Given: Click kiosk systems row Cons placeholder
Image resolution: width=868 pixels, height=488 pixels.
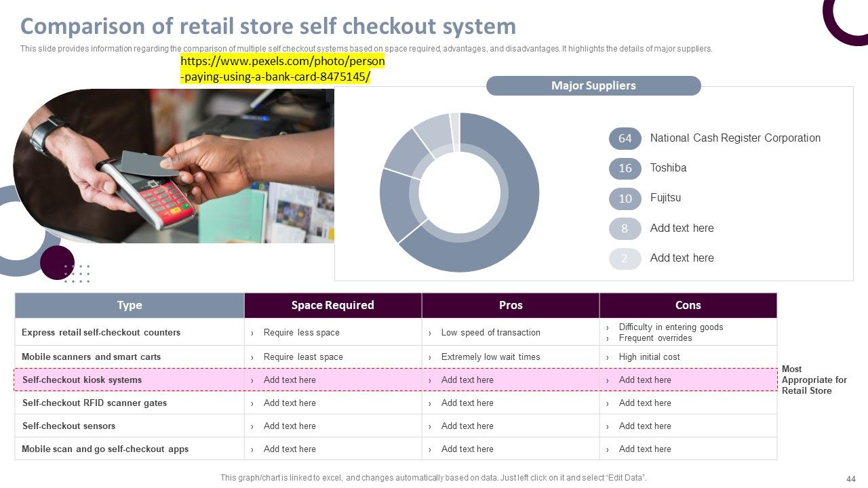Looking at the screenshot, I should (x=645, y=380).
